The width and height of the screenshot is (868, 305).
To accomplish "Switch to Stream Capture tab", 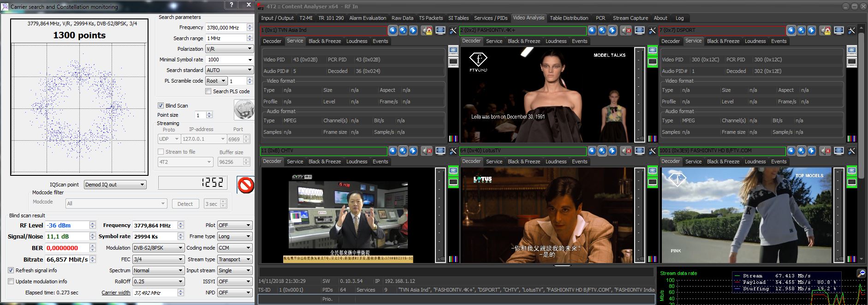I will (x=630, y=18).
